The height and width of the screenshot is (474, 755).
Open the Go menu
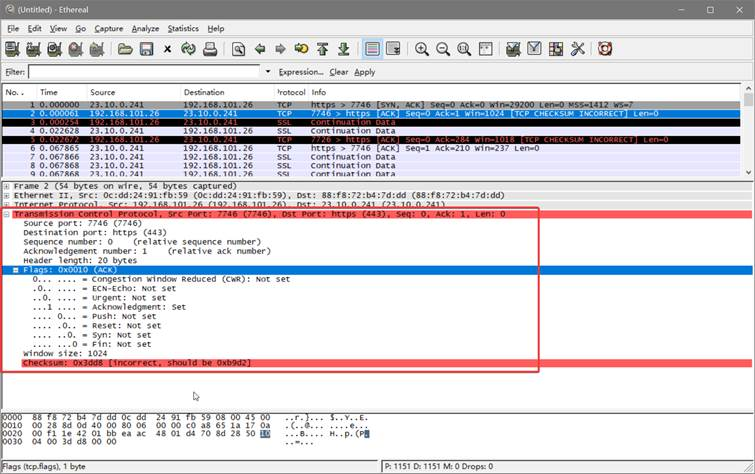[80, 28]
